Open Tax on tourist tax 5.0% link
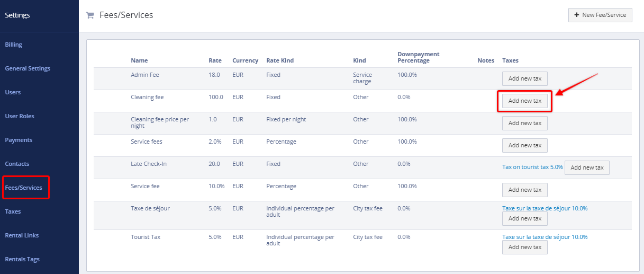 click(x=532, y=167)
